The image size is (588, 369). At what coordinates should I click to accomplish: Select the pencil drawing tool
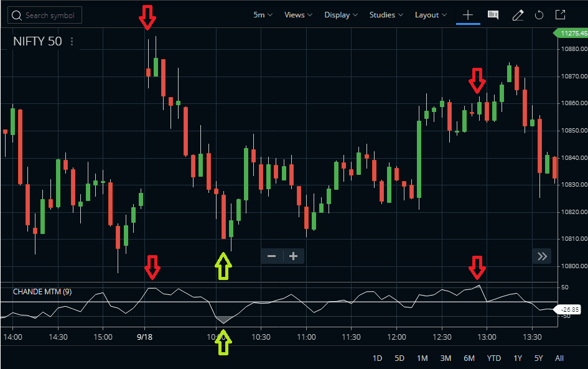[x=518, y=15]
